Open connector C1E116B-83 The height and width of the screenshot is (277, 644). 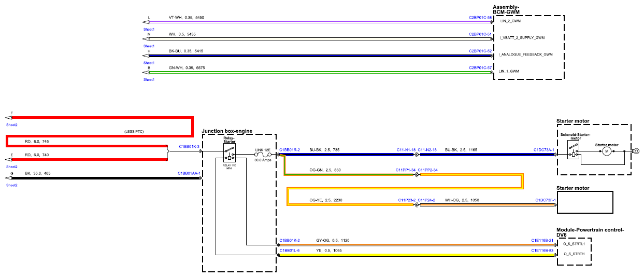tap(542, 251)
